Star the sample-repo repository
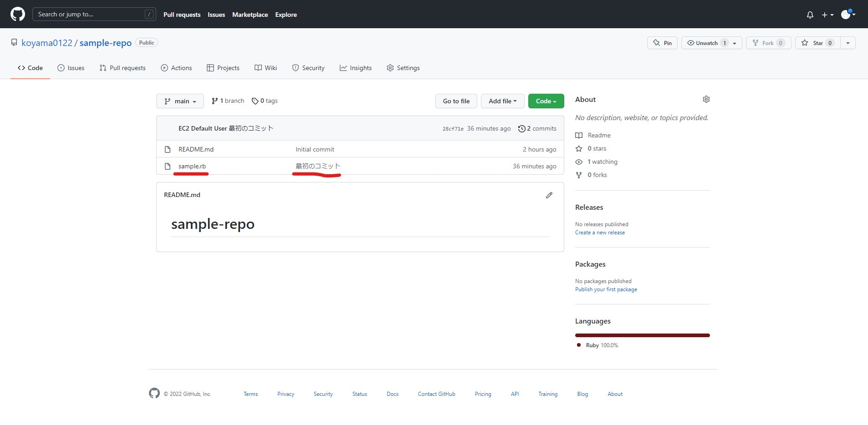 817,43
